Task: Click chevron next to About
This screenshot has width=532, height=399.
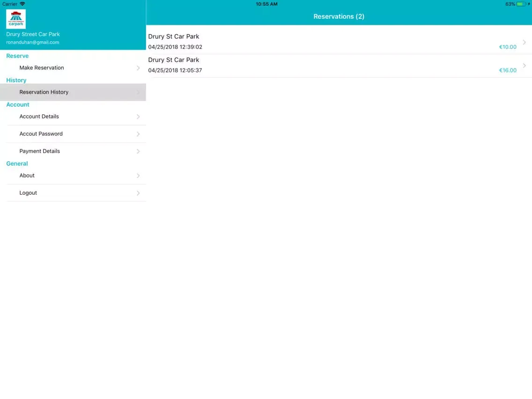Action: pos(138,176)
